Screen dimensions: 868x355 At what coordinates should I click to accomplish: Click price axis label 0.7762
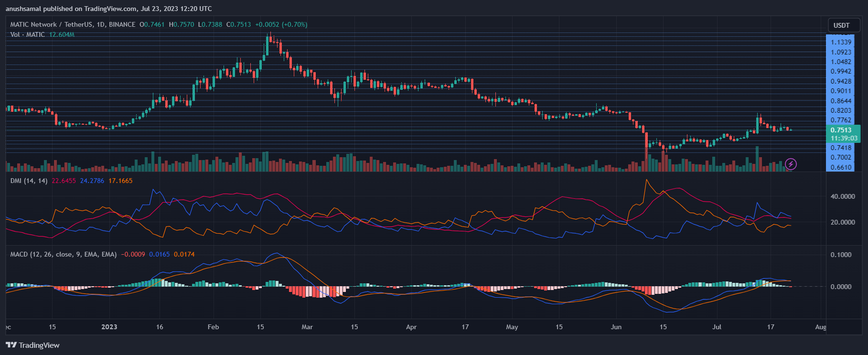pyautogui.click(x=841, y=120)
